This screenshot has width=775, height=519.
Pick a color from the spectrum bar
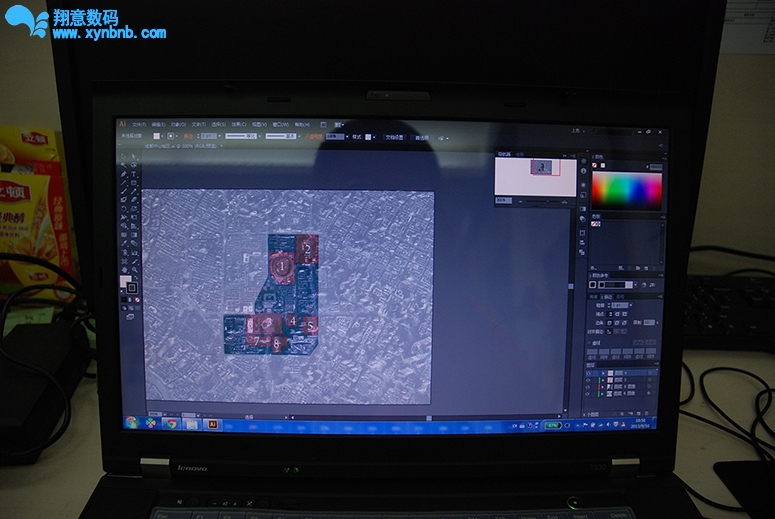tap(627, 190)
